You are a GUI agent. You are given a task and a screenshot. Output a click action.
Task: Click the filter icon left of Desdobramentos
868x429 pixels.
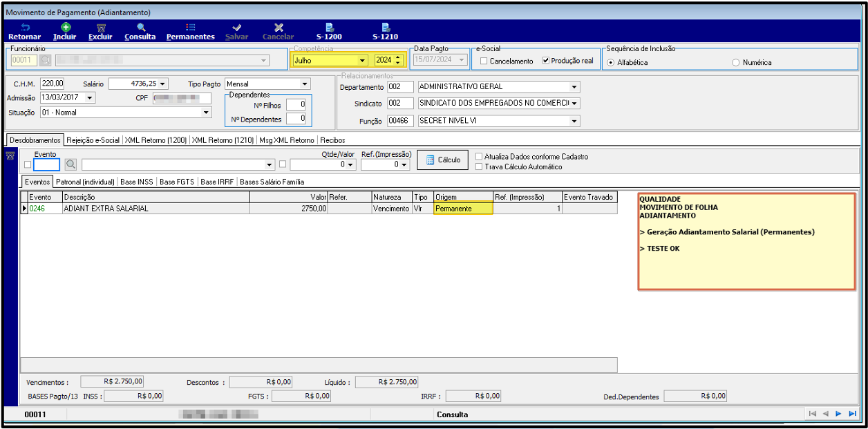pyautogui.click(x=10, y=156)
